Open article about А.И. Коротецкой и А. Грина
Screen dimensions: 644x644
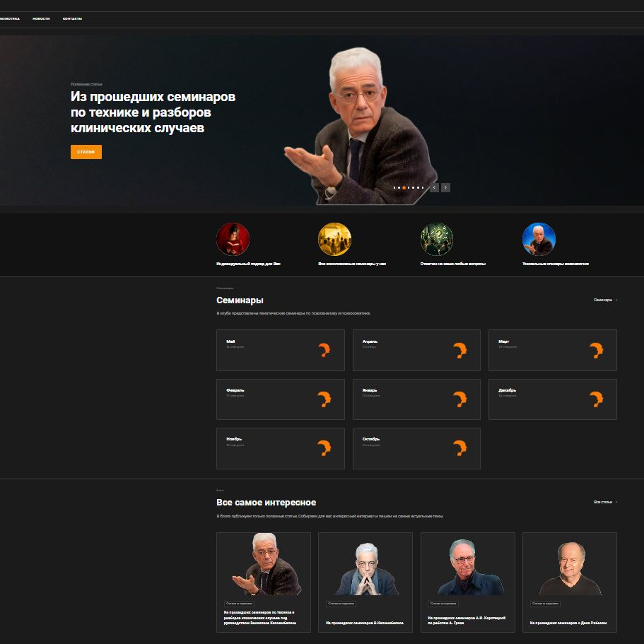[x=467, y=620]
